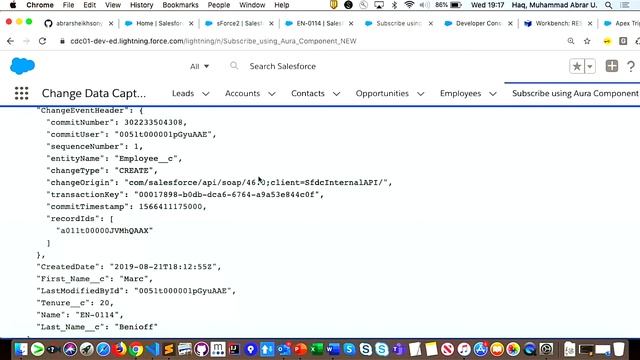Image resolution: width=640 pixels, height=360 pixels.
Task: Expand the Opportunities tab chevron menu
Action: 420,94
